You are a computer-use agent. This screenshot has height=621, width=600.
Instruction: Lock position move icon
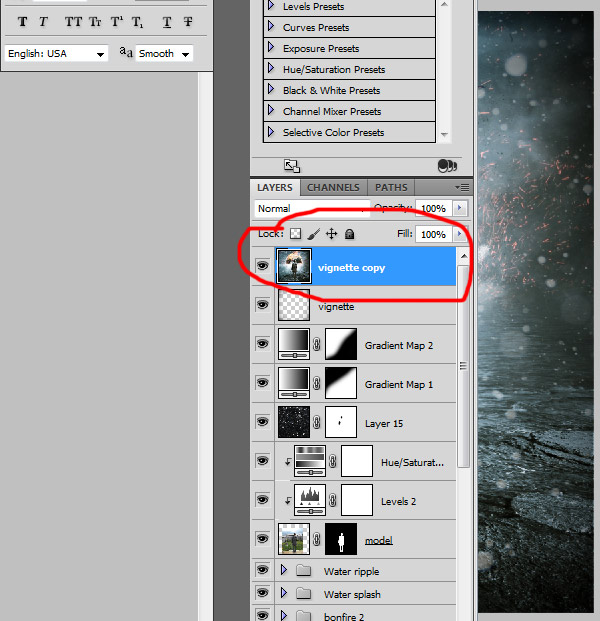click(x=331, y=234)
